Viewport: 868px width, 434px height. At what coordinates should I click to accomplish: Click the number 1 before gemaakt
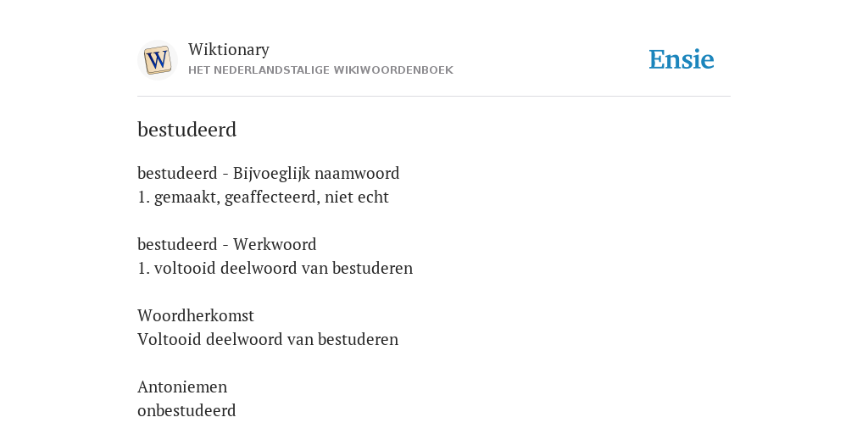pyautogui.click(x=142, y=197)
